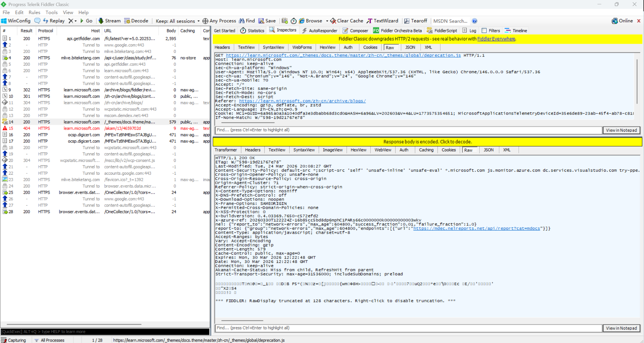Toggle Capturing in the status bar
The image size is (644, 343).
(x=14, y=340)
